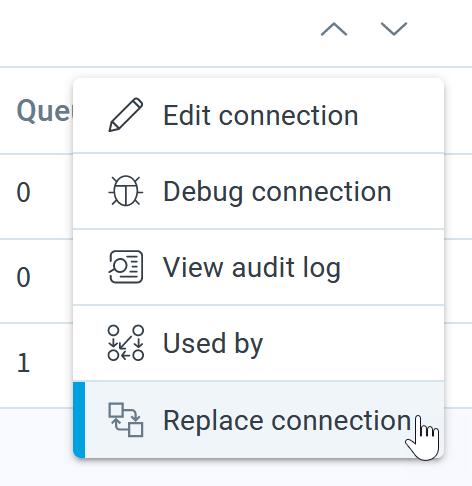The width and height of the screenshot is (472, 486).
Task: Select the second row's 0 value cell
Action: point(24,277)
